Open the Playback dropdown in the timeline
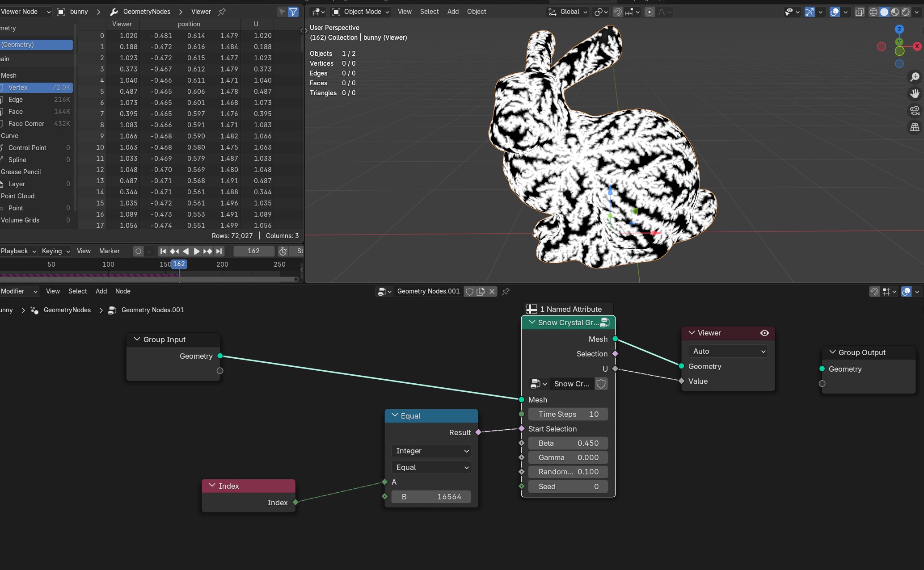This screenshot has width=924, height=570. (x=18, y=251)
